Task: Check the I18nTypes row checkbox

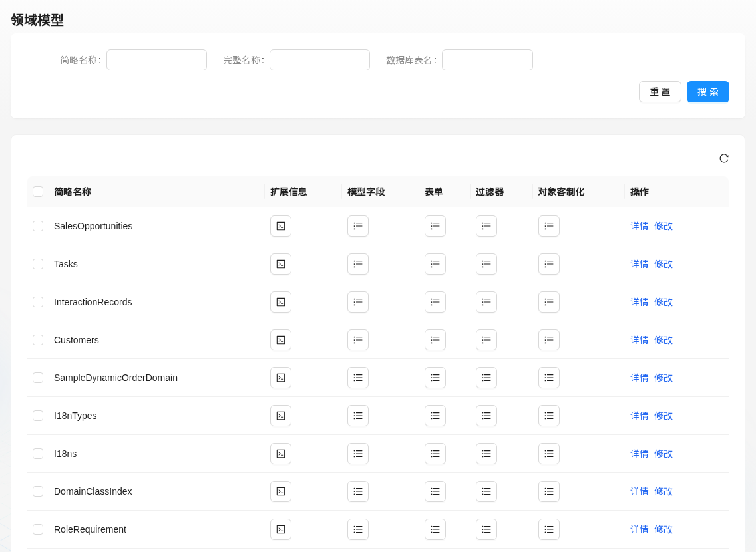Action: (x=38, y=416)
